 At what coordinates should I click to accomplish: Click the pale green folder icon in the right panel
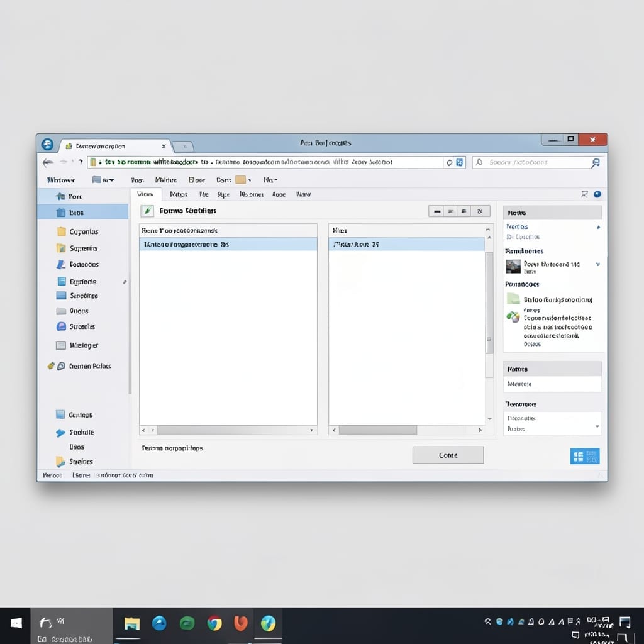[513, 298]
